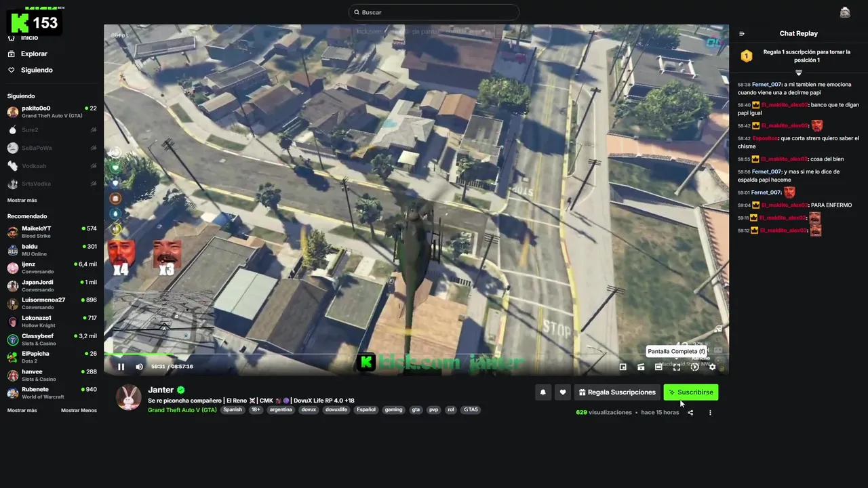This screenshot has height=488, width=868.
Task: Expand following list with Mostrar más
Action: coord(22,201)
